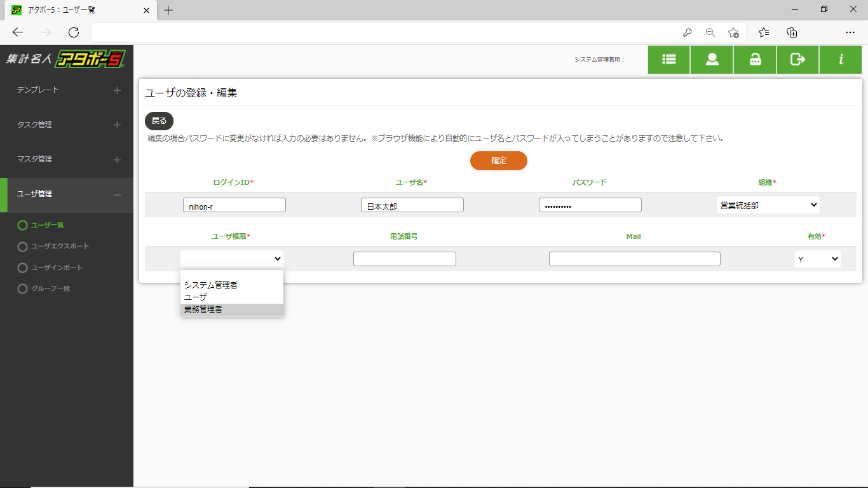Close the アタボー5 browser tab

147,10
